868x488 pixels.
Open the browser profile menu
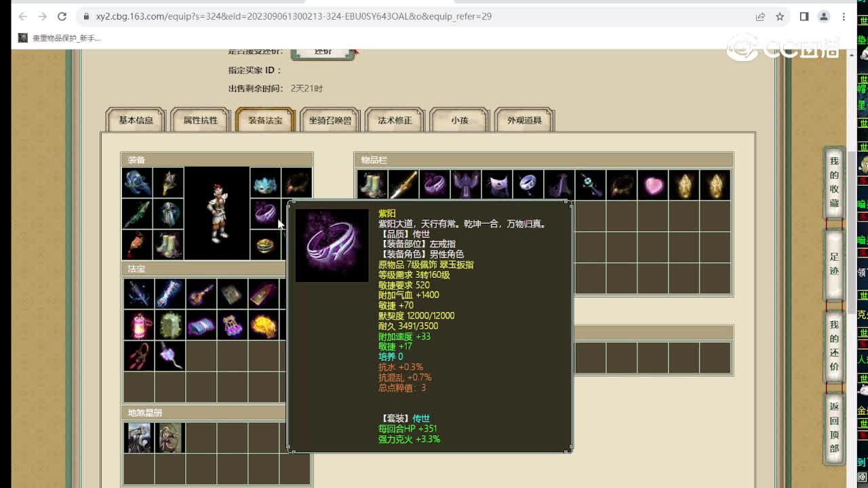point(824,16)
